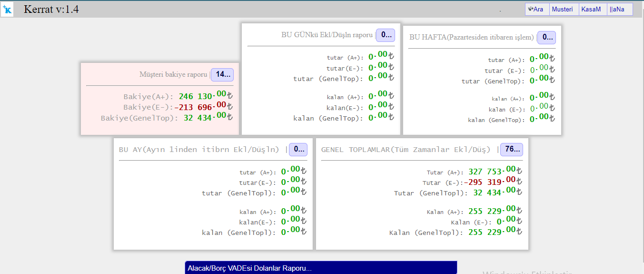Click the GENEL TOPLAMLAR panel heading

[406, 150]
